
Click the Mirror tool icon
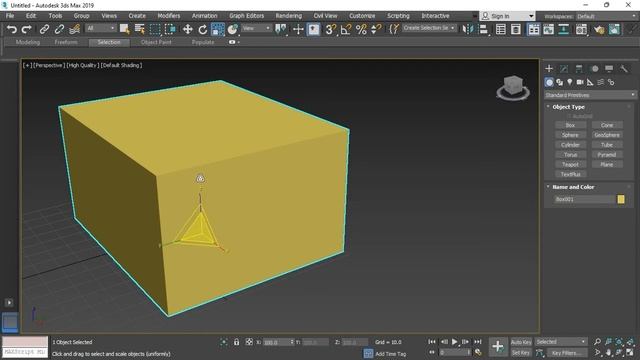coord(468,29)
